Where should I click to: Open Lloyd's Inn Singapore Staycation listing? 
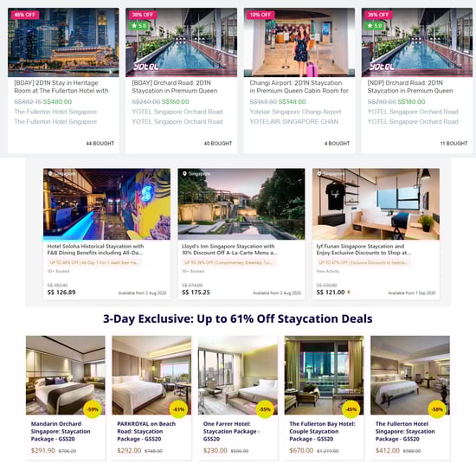(230, 249)
